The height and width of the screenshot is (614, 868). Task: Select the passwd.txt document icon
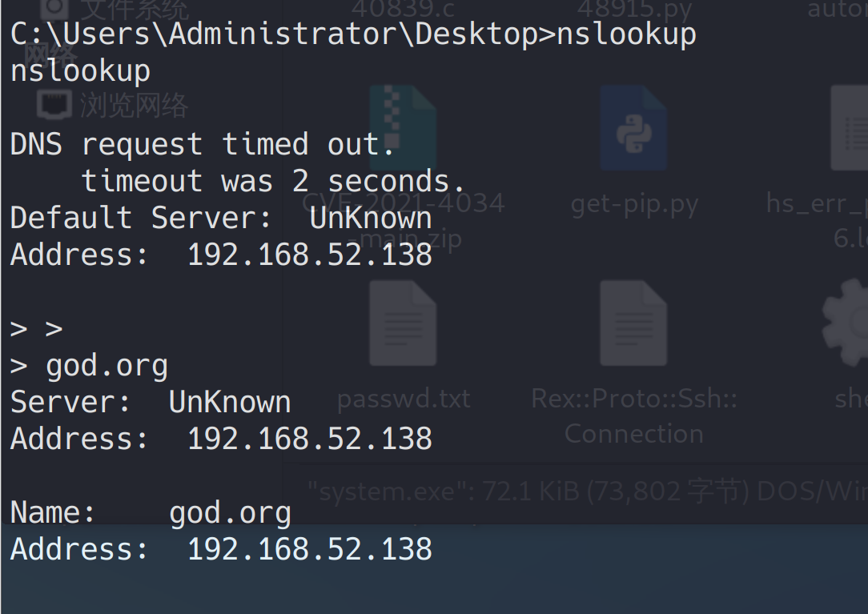pos(403,323)
